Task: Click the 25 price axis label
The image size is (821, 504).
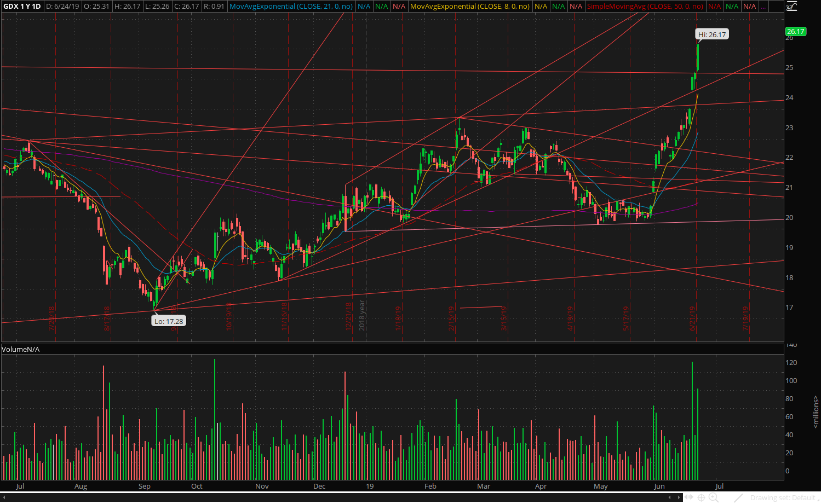Action: click(x=789, y=68)
